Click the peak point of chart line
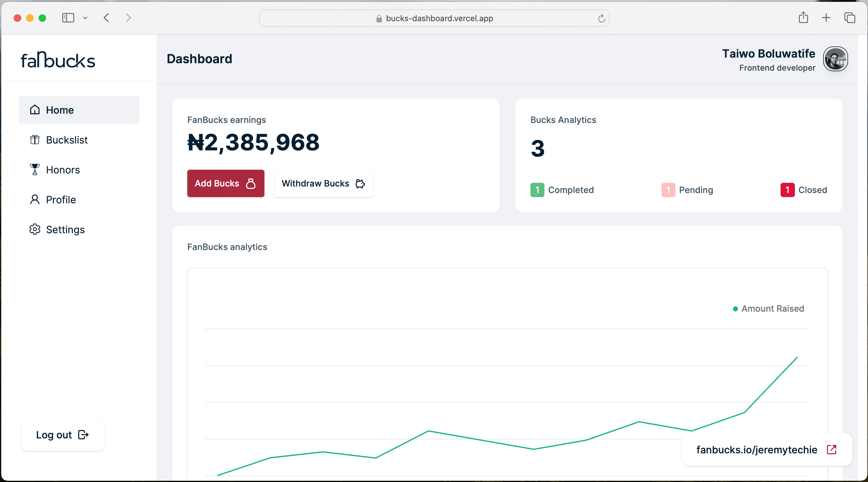Image resolution: width=868 pixels, height=482 pixels. click(x=797, y=357)
